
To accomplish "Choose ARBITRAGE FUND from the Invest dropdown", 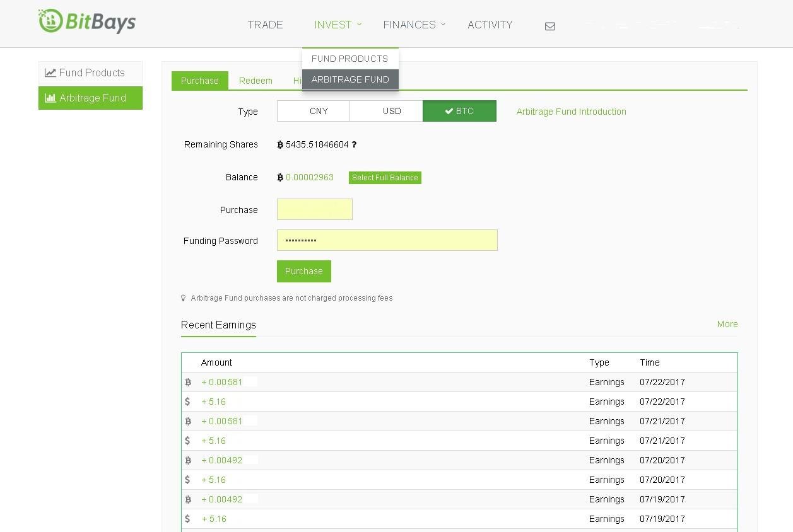I will click(x=350, y=79).
